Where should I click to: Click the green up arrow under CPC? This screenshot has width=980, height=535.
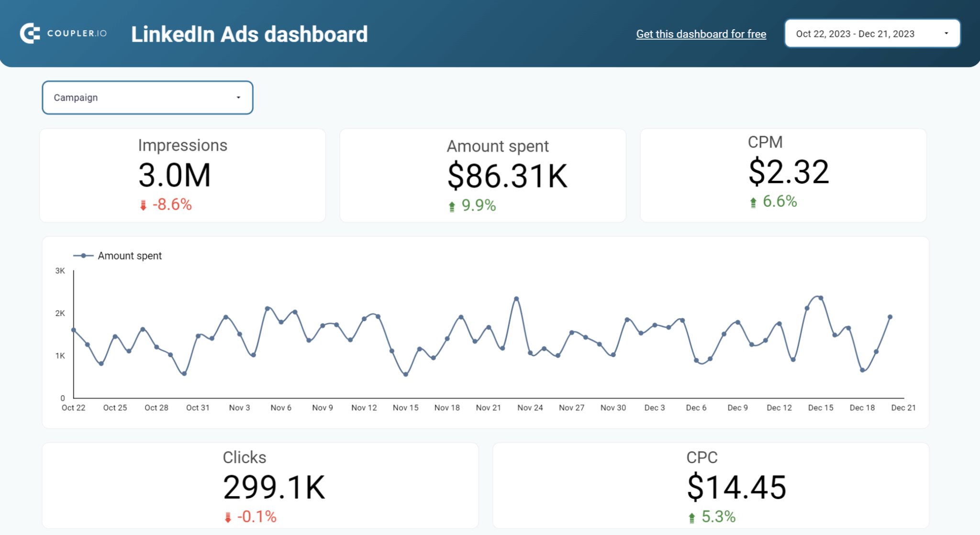pyautogui.click(x=691, y=517)
